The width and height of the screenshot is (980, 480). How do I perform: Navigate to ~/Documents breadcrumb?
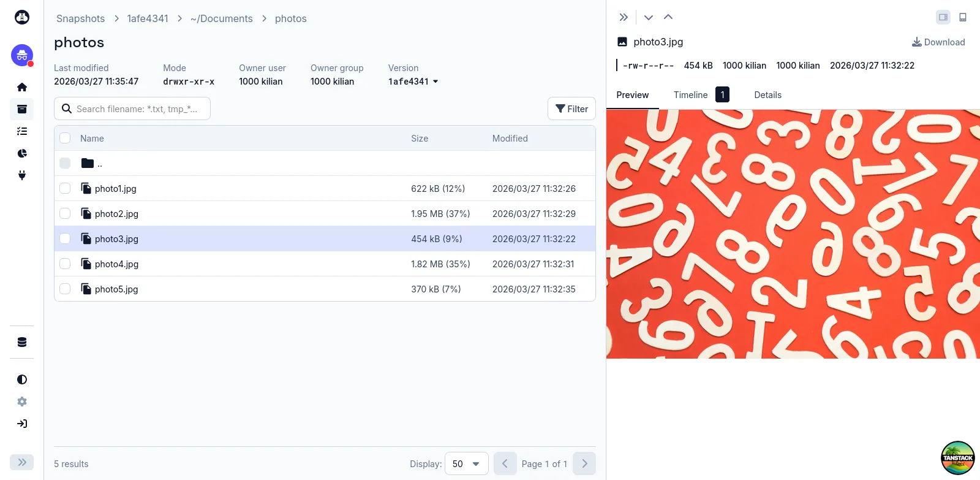[x=222, y=18]
